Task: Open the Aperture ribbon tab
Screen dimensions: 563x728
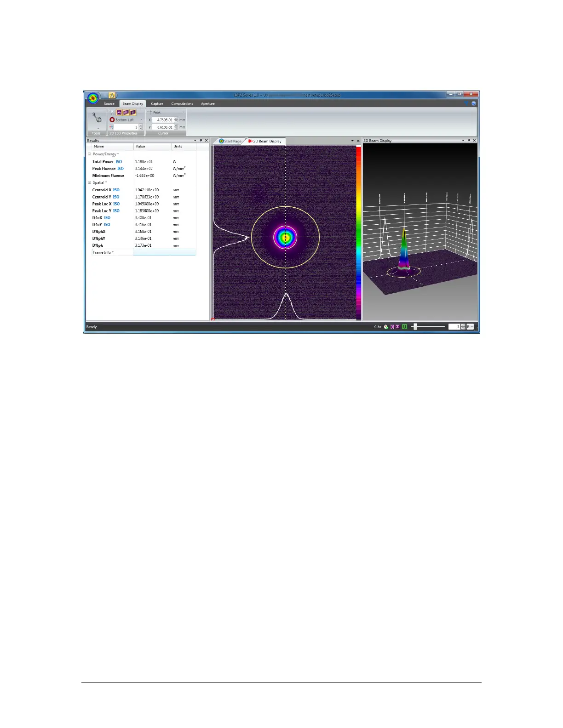Action: 208,104
